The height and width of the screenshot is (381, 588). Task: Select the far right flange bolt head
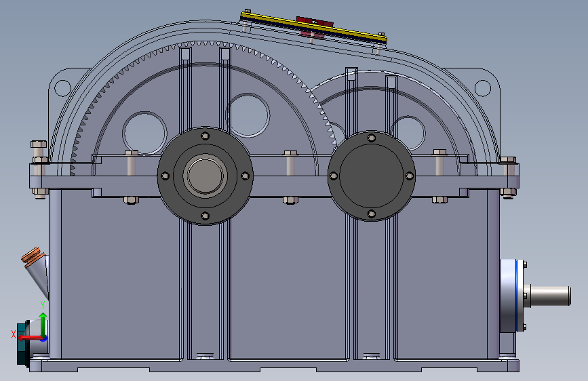[x=508, y=160]
